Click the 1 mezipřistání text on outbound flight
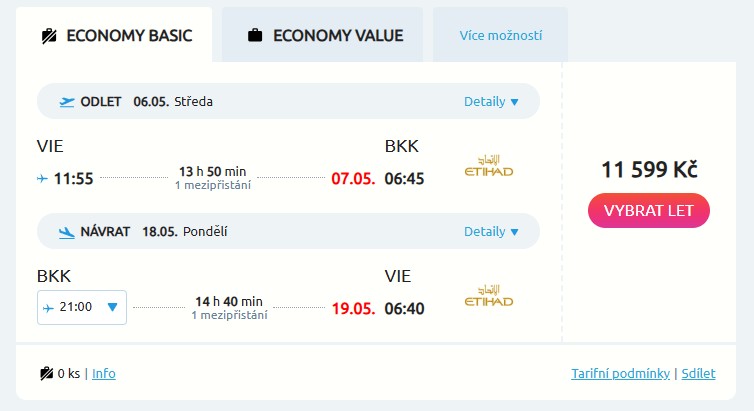The width and height of the screenshot is (754, 411). [x=213, y=185]
